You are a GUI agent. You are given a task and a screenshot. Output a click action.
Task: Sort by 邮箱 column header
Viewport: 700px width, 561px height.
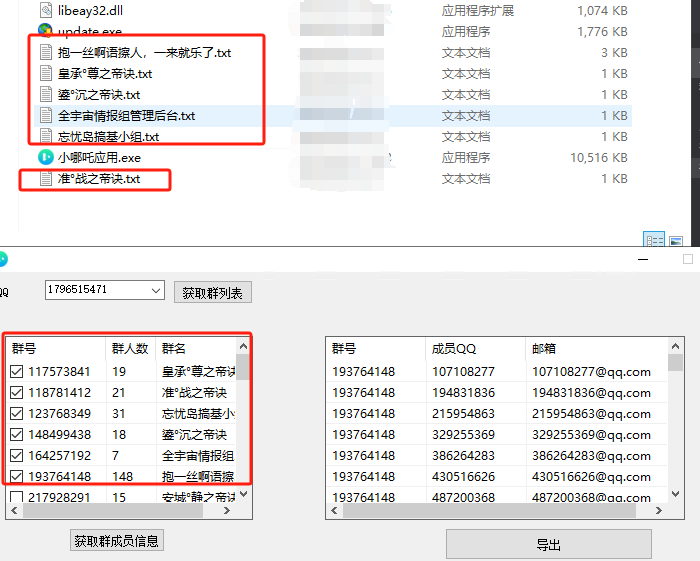(545, 349)
